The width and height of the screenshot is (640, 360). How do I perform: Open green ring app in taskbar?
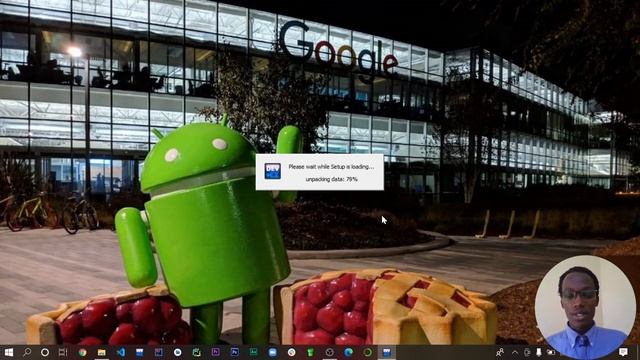pos(367,352)
